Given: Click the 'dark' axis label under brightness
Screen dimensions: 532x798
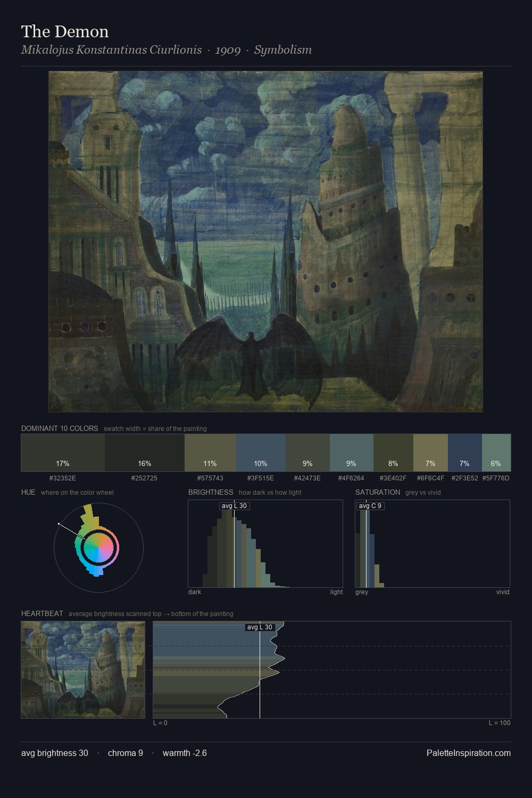Looking at the screenshot, I should click(x=195, y=592).
